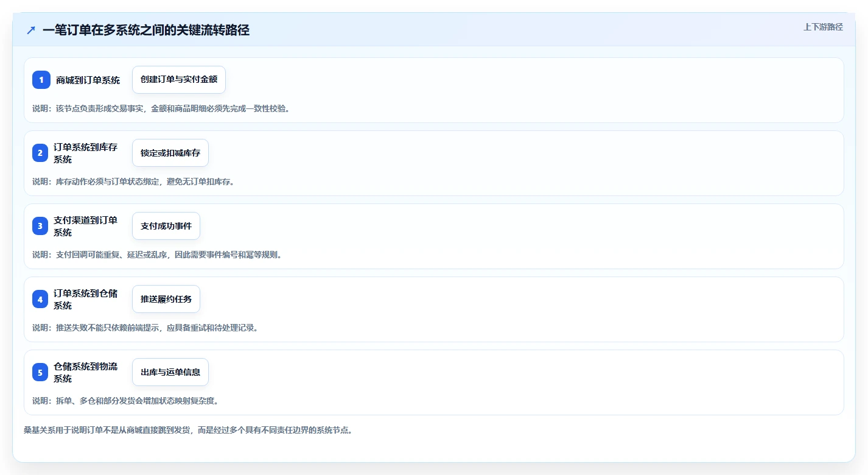
Task: Click the note about 避免无订单扣库存
Action: tap(134, 181)
